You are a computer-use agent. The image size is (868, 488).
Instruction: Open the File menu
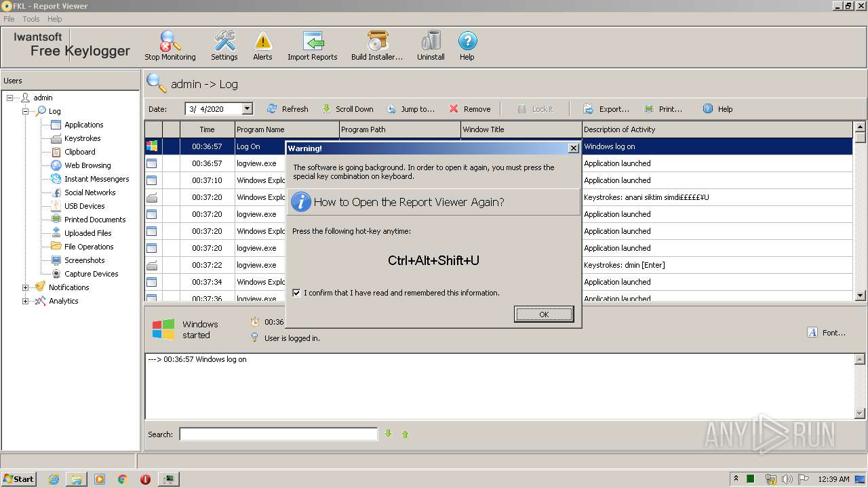click(x=9, y=19)
